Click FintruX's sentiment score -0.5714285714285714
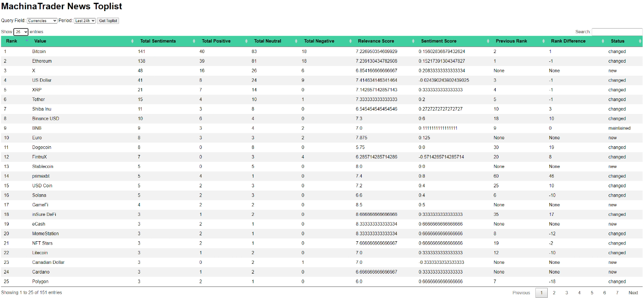644x298 pixels. point(441,157)
